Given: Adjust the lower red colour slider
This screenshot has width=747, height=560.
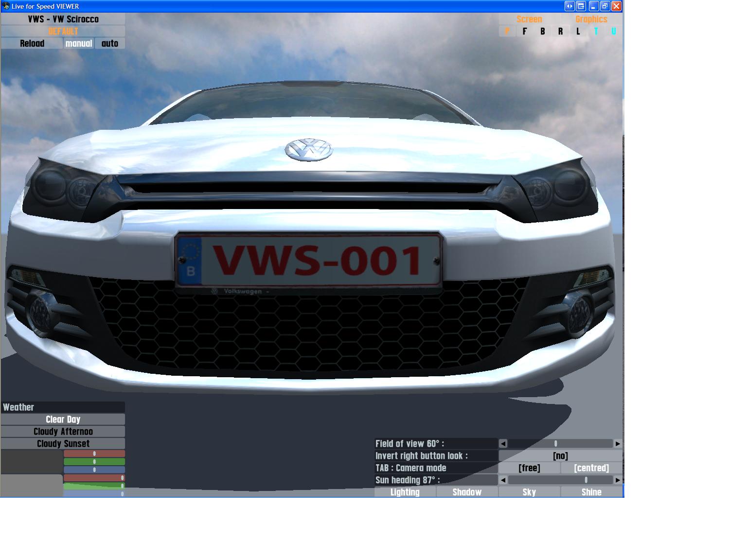Looking at the screenshot, I should click(94, 478).
